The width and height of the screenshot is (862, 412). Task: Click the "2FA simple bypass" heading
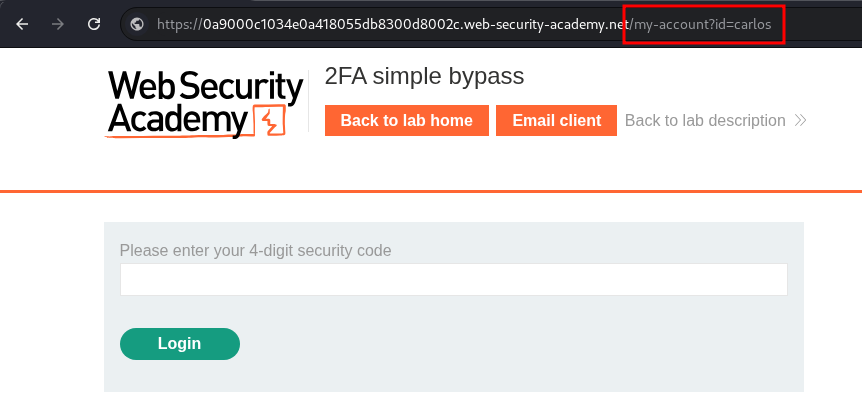point(424,77)
